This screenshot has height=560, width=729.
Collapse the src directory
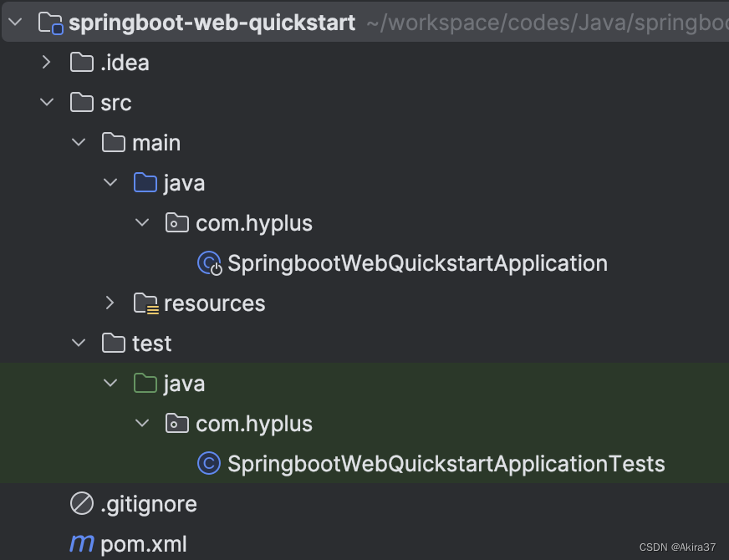click(x=47, y=102)
